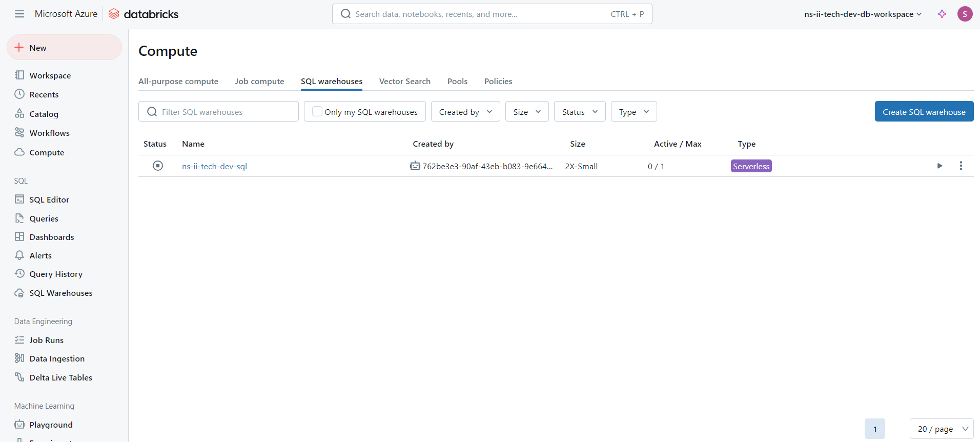The image size is (980, 442).
Task: Click the 2X-Small size cell
Action: (581, 166)
